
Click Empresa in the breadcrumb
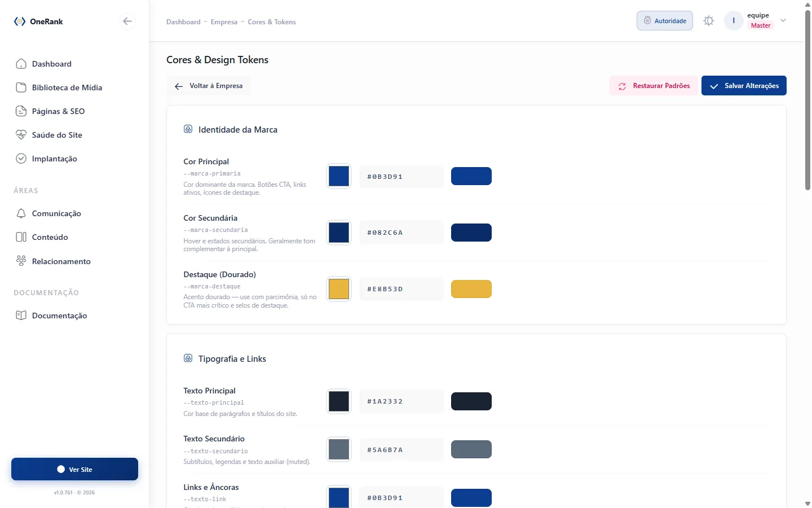click(x=224, y=22)
